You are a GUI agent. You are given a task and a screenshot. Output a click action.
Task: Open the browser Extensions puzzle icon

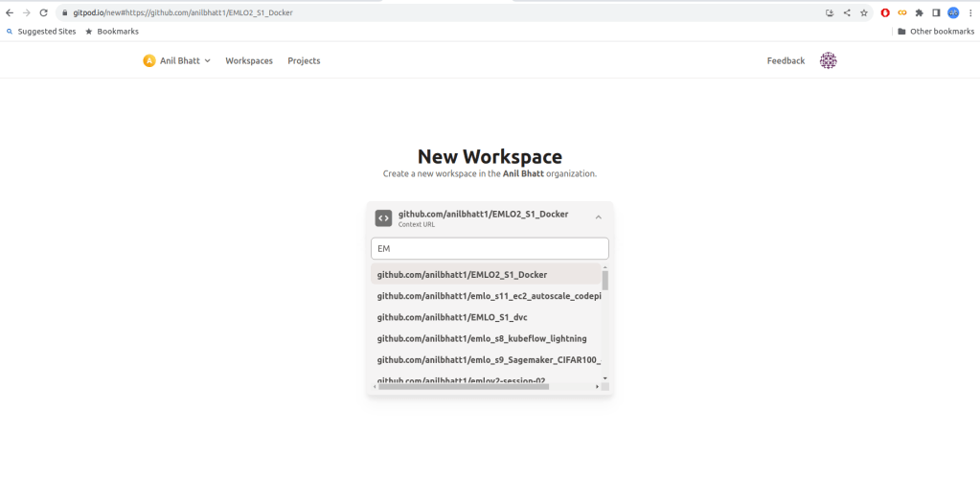tap(920, 12)
